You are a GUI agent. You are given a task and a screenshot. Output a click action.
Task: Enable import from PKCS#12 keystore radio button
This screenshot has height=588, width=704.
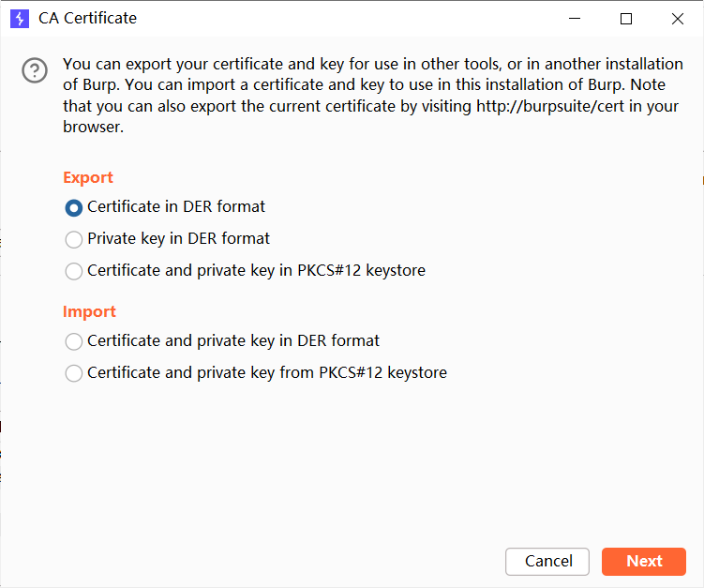click(74, 373)
